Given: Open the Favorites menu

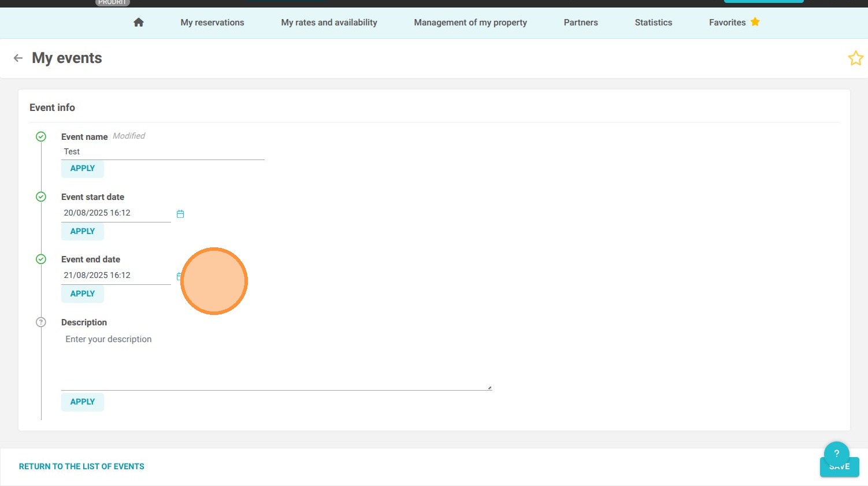Looking at the screenshot, I should (x=727, y=23).
